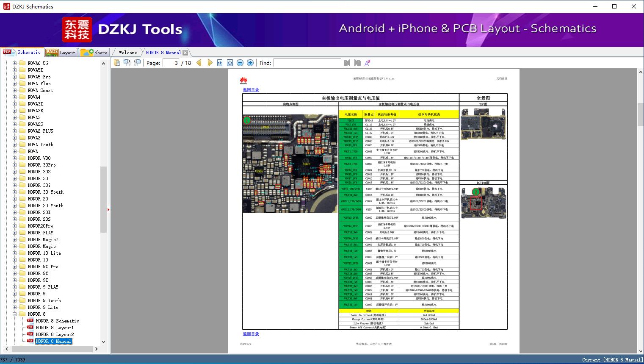Image resolution: width=644 pixels, height=364 pixels.
Task: Open HONOR 8 Schematic PDF
Action: pyautogui.click(x=57, y=321)
